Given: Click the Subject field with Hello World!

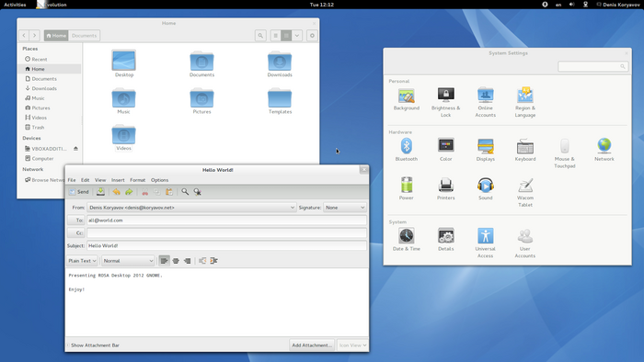Looking at the screenshot, I should click(226, 245).
